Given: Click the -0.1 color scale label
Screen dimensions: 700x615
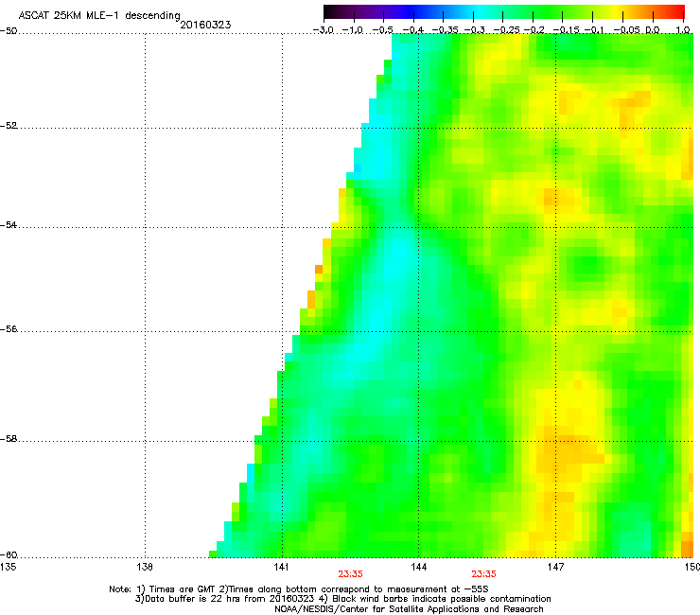Looking at the screenshot, I should (x=594, y=30).
